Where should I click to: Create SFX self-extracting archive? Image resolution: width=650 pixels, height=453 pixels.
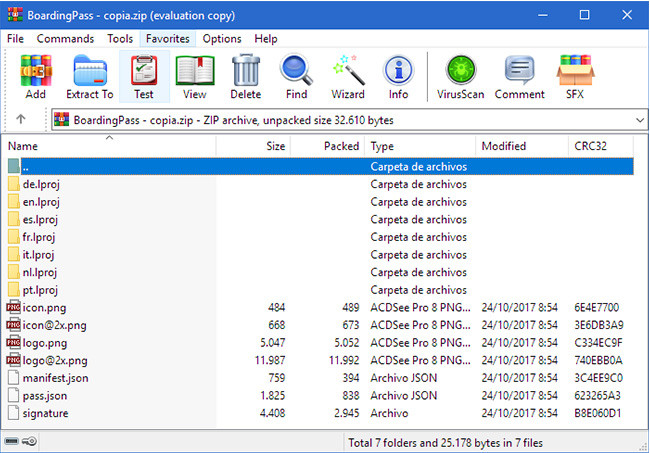[x=575, y=76]
